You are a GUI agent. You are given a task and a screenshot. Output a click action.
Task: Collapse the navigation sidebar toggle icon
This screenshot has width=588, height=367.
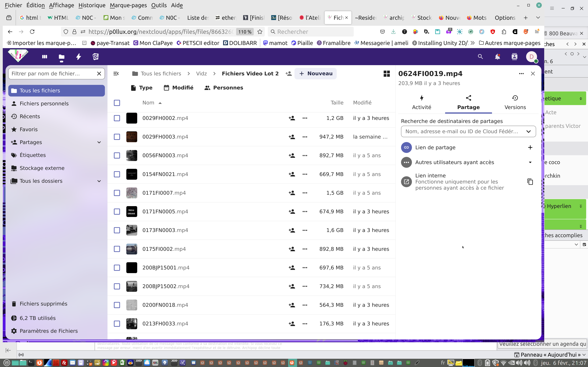(116, 74)
